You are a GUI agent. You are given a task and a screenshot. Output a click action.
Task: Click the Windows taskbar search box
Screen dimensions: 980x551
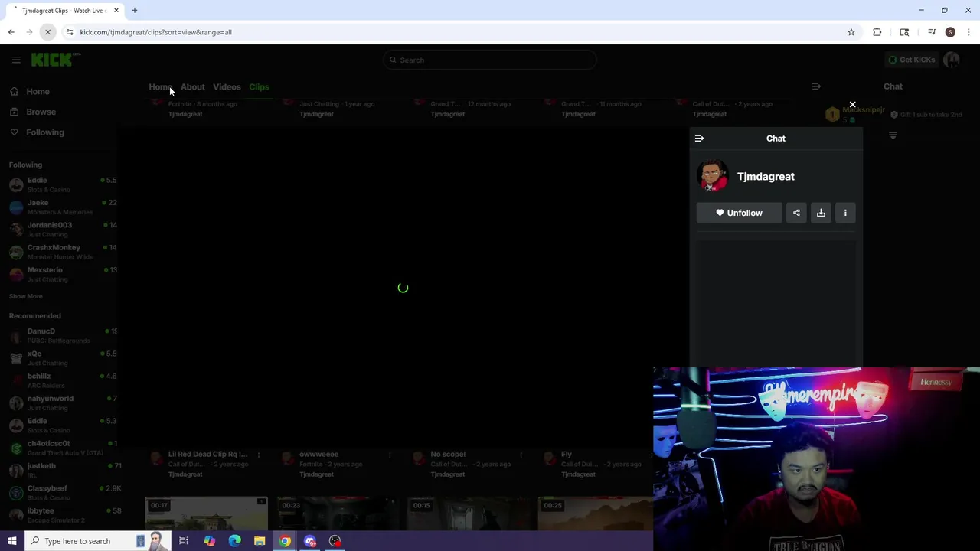(x=98, y=541)
